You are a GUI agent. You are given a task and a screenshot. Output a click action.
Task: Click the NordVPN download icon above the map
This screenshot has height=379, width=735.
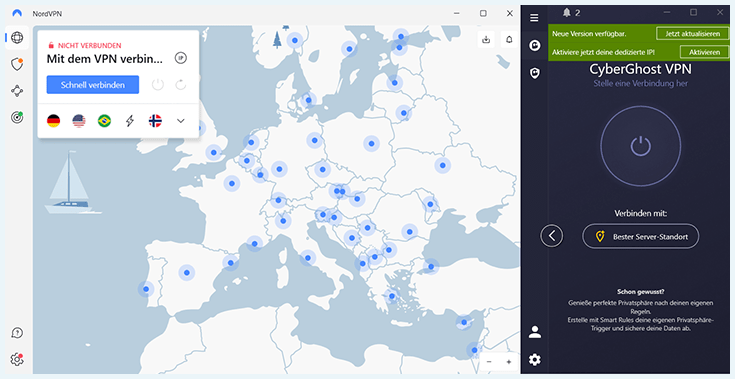point(486,39)
